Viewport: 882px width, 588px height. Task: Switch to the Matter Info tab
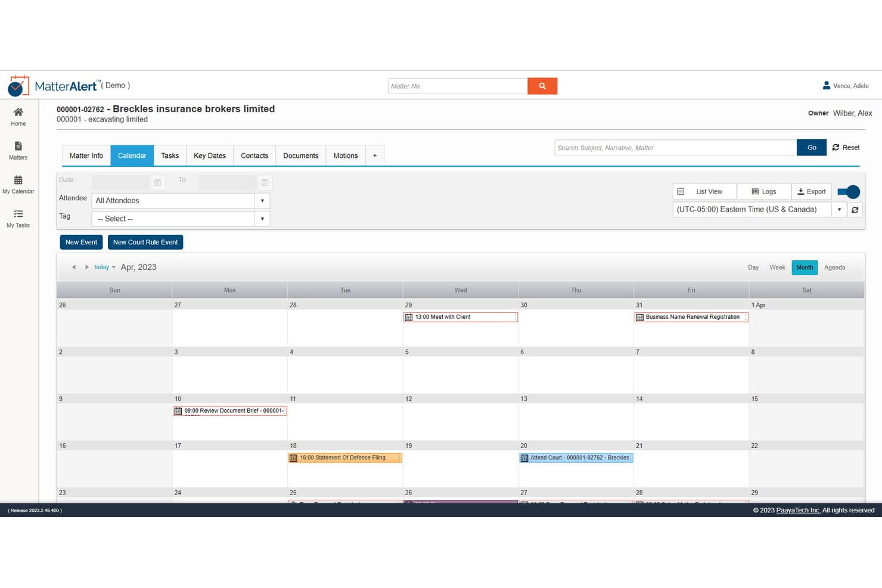[x=86, y=155]
